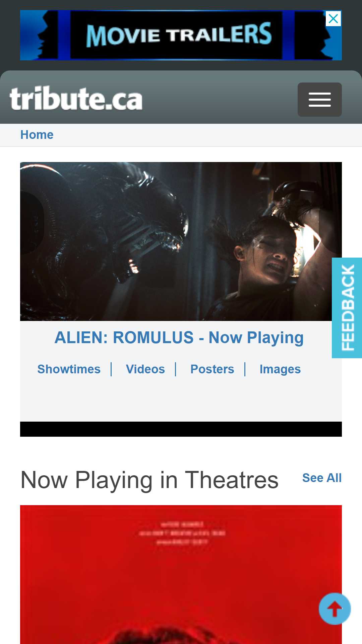The height and width of the screenshot is (644, 362).
Task: See All movies now playing in theatres
Action: [322, 478]
